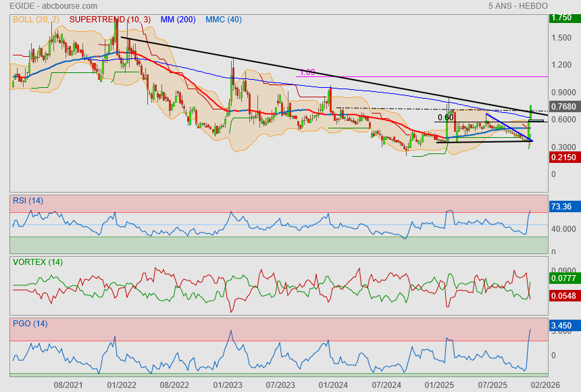Select the PGO (14) panel label
Image resolution: width=581 pixels, height=392 pixels.
(x=30, y=324)
